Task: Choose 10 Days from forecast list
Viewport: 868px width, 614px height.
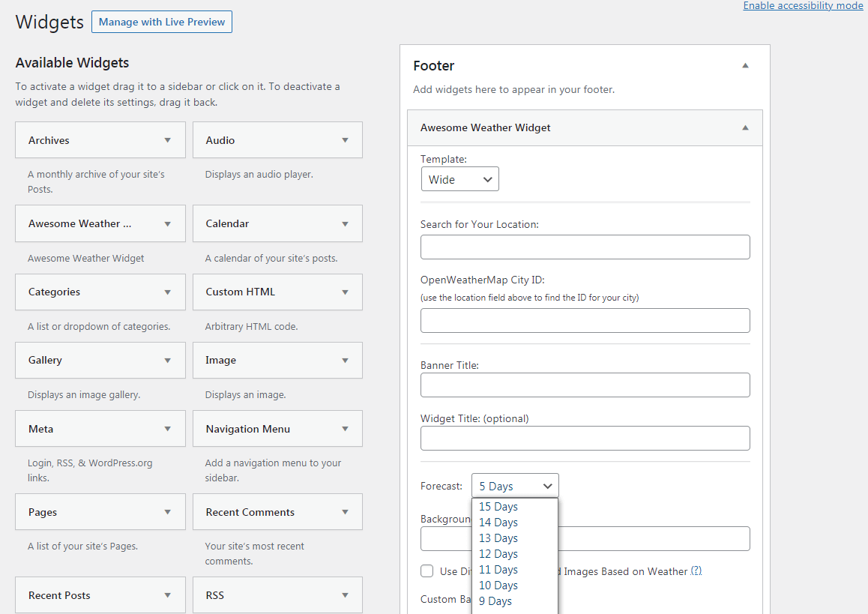Action: tap(498, 586)
